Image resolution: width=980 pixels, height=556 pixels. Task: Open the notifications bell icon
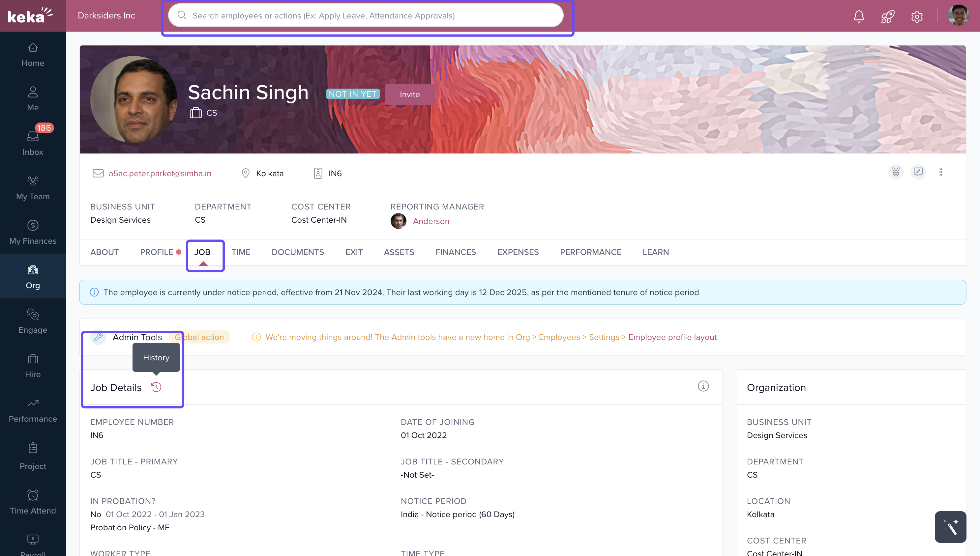858,16
